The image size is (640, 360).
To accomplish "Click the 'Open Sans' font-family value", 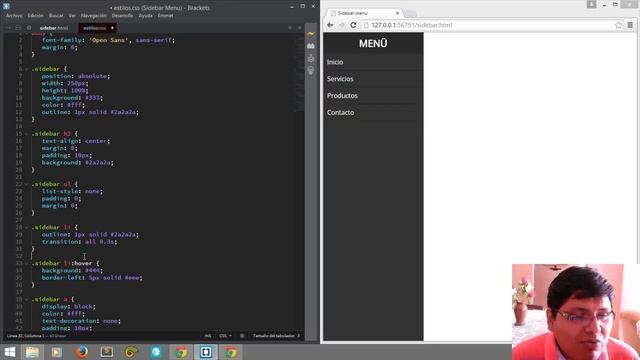I will click(110, 40).
